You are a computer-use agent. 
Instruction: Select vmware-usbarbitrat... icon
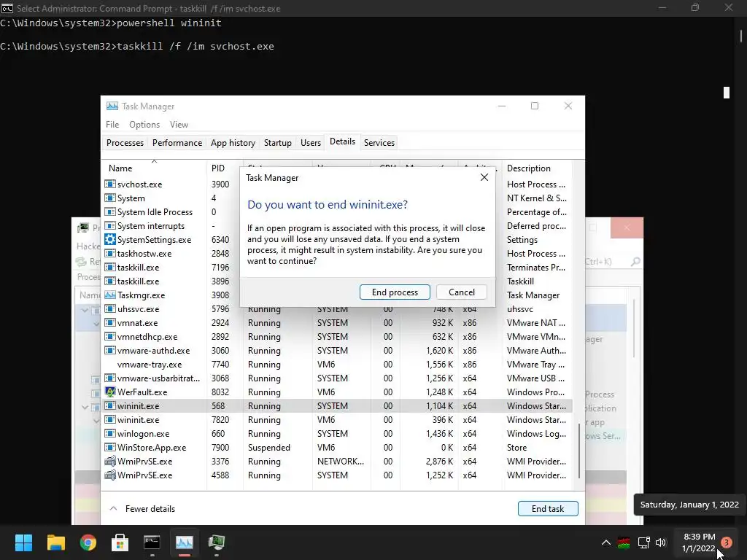110,378
